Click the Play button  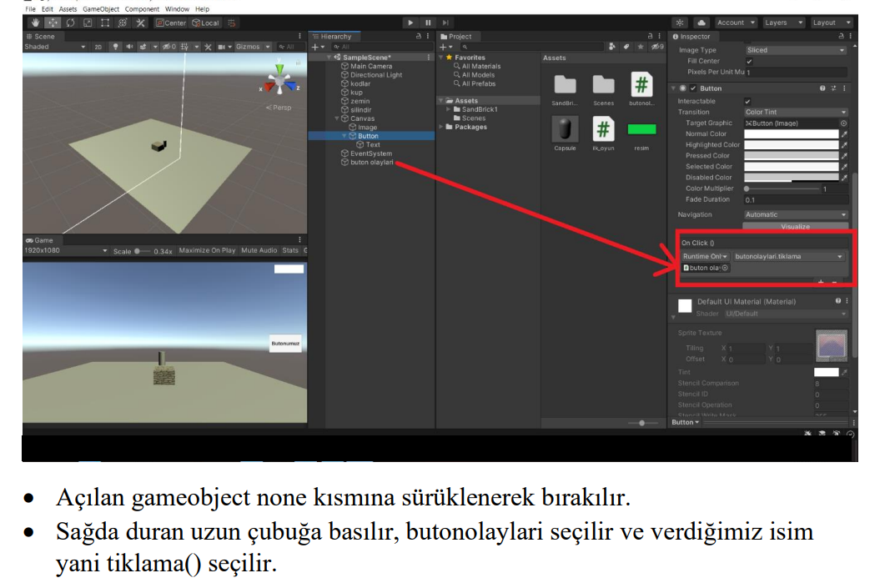[x=410, y=23]
